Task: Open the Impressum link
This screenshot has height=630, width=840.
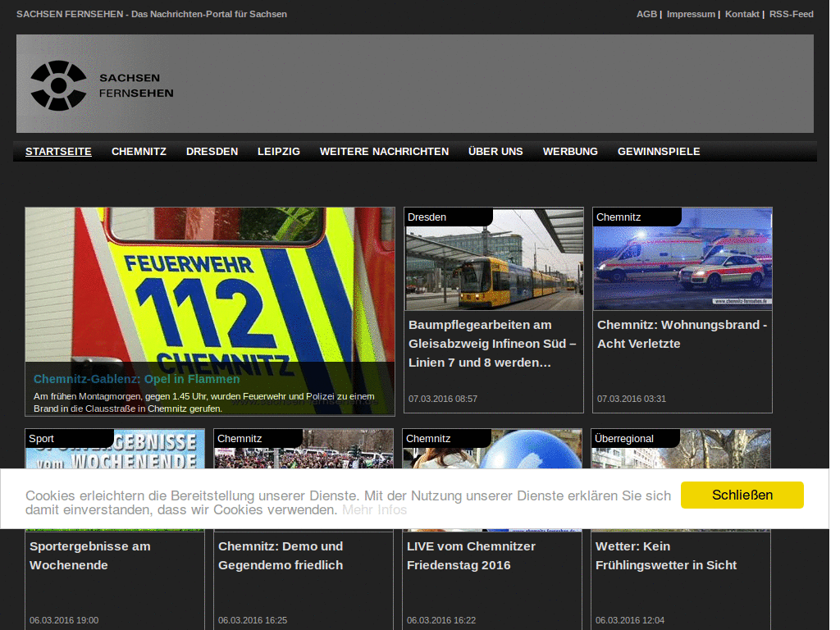Action: tap(691, 14)
